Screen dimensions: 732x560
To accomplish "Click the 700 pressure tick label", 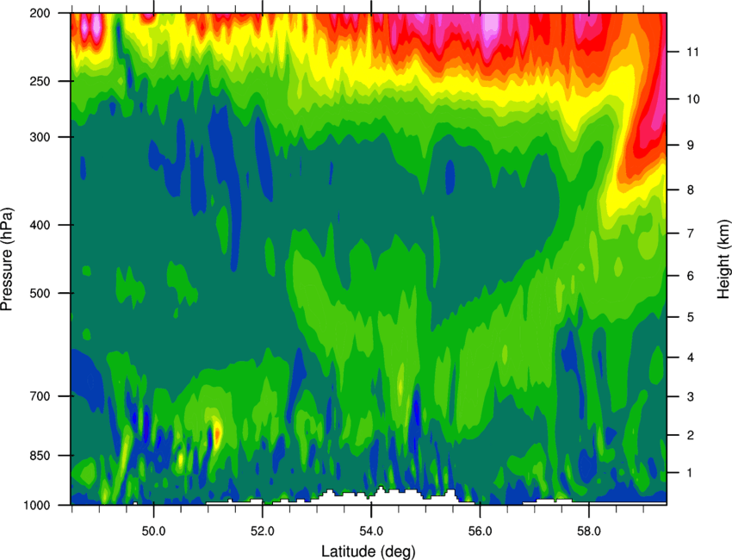I will pos(40,396).
